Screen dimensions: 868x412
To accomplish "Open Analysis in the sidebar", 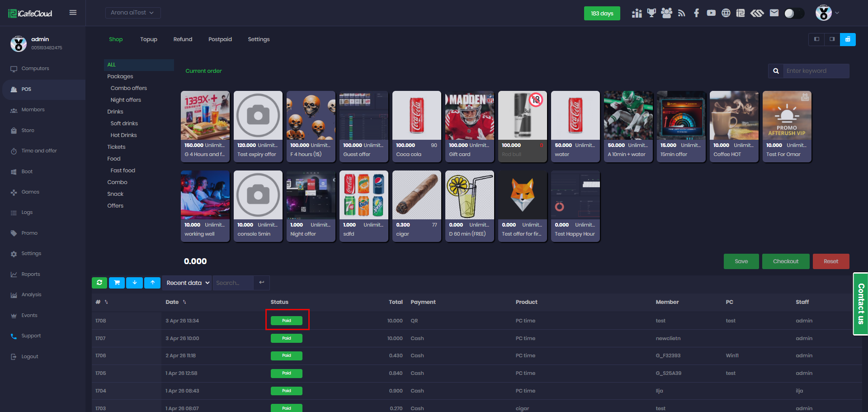I will 31,295.
